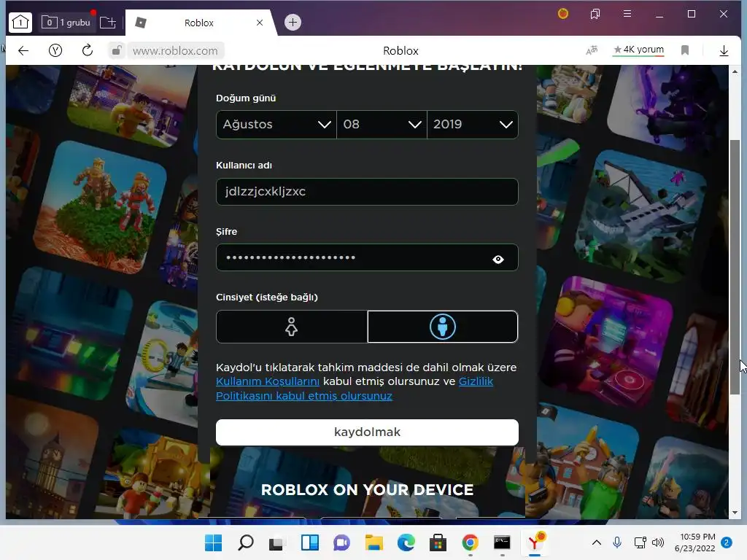Open the Kullanım Koşullarını link
The width and height of the screenshot is (747, 560).
pyautogui.click(x=268, y=381)
